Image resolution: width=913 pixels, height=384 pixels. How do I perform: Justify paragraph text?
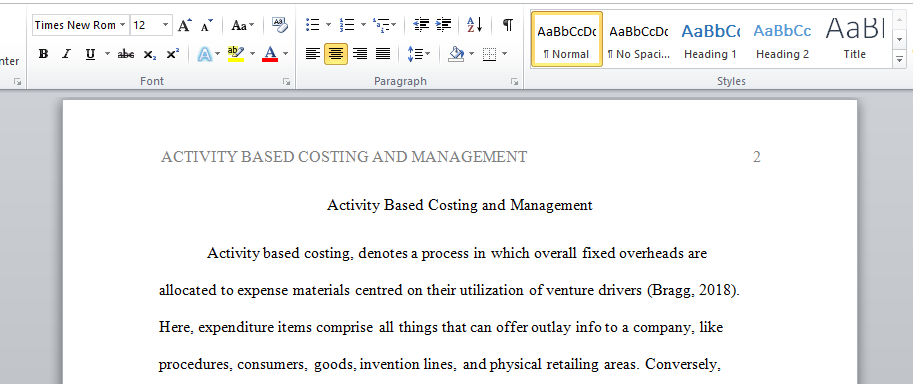(x=383, y=54)
